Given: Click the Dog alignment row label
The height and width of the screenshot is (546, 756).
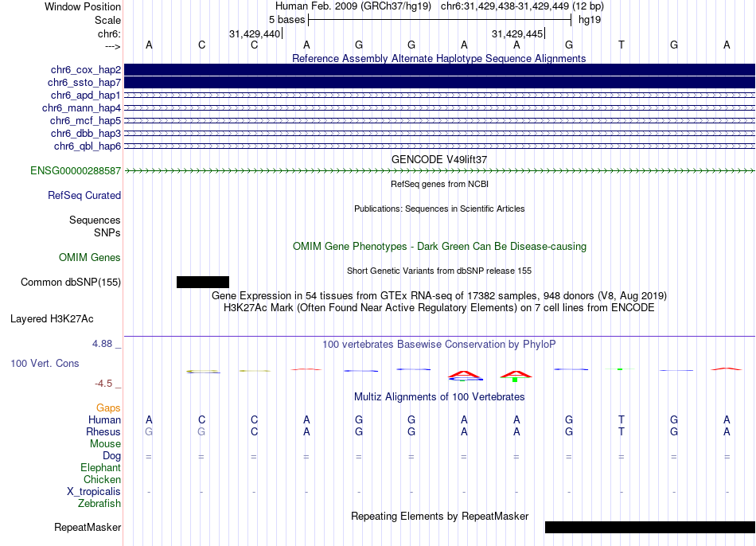Looking at the screenshot, I should [112, 456].
